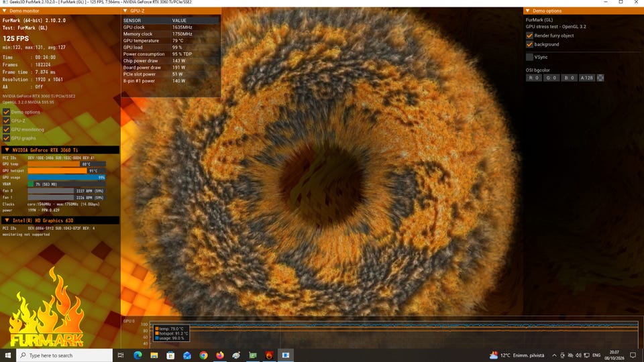
Task: Uncheck GPU-Z panel checkbox
Action: click(x=6, y=121)
